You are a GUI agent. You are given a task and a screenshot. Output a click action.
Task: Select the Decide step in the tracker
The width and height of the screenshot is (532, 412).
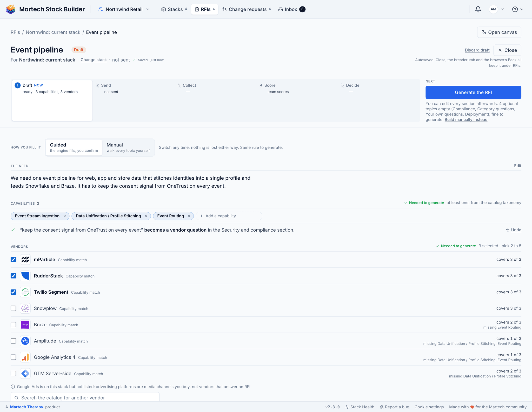pyautogui.click(x=378, y=100)
